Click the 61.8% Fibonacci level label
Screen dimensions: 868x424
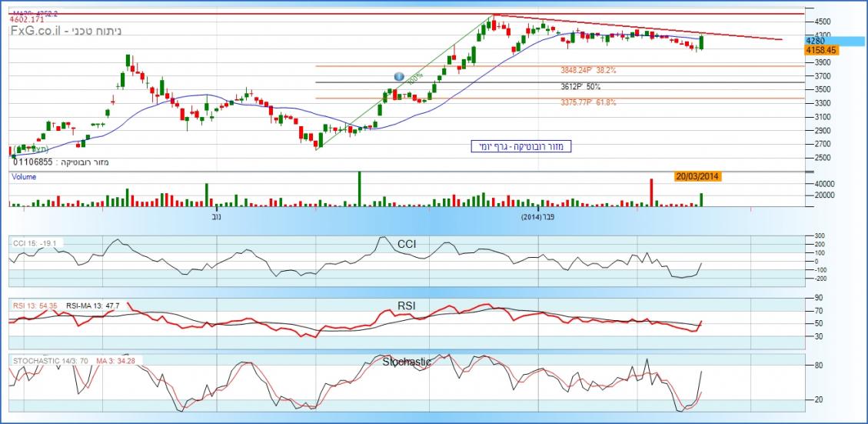click(587, 102)
